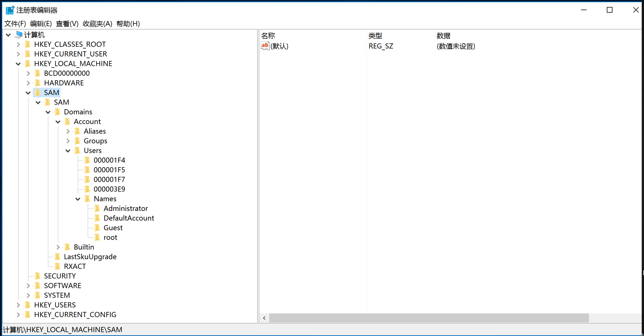Expand the HKEY_CLASSES_ROOT hive
644x336 pixels.
pyautogui.click(x=18, y=44)
